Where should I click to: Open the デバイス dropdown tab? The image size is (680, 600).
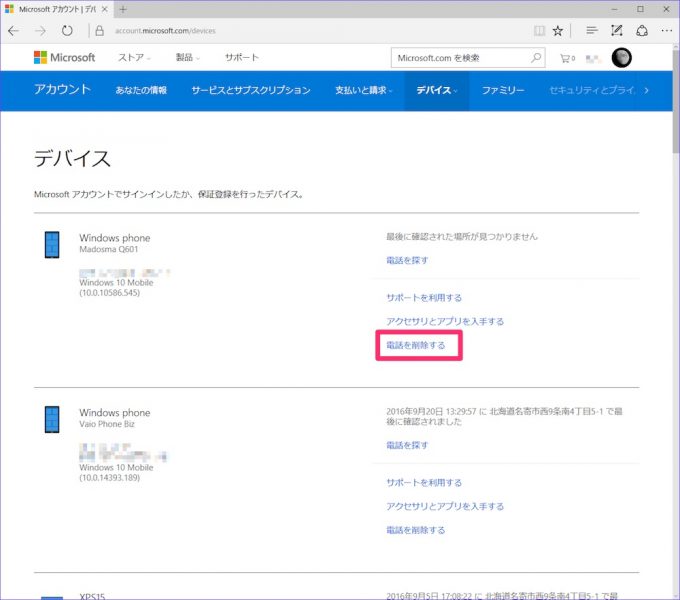[x=437, y=90]
